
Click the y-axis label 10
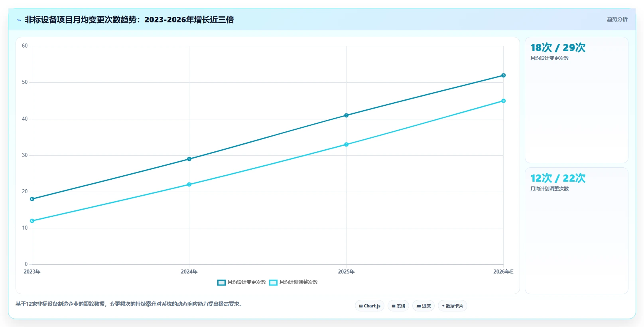pos(25,228)
